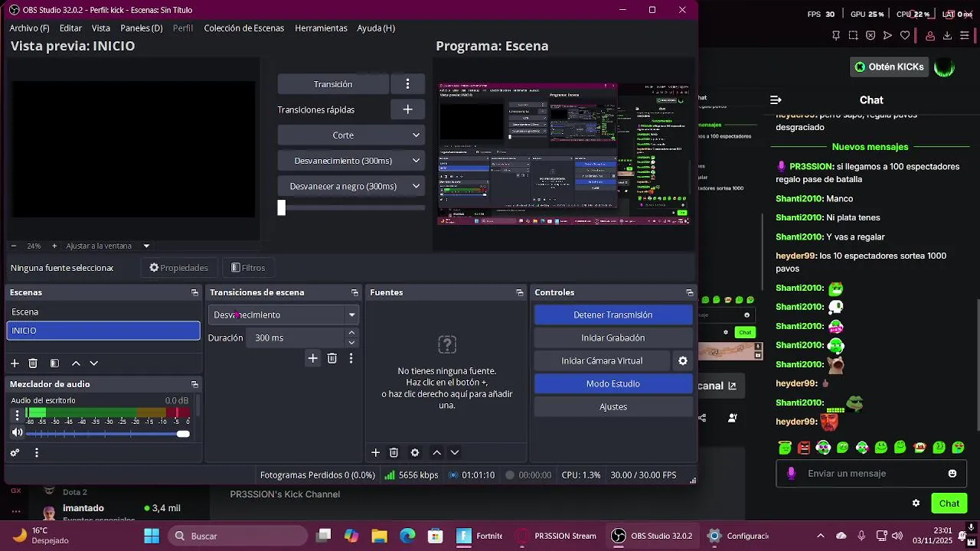Viewport: 980px width, 551px height.
Task: Expand Desvanecer a negro (300ms) dropdown
Action: click(x=351, y=186)
